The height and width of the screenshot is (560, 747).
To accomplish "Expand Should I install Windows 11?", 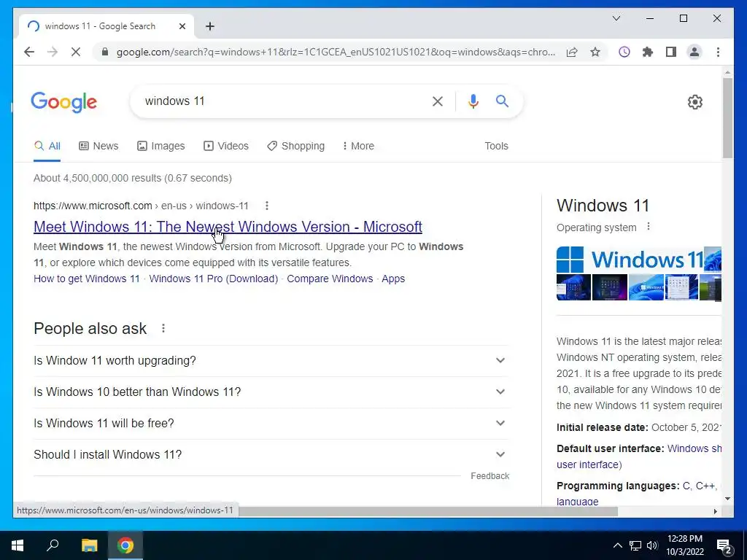I will click(x=271, y=455).
